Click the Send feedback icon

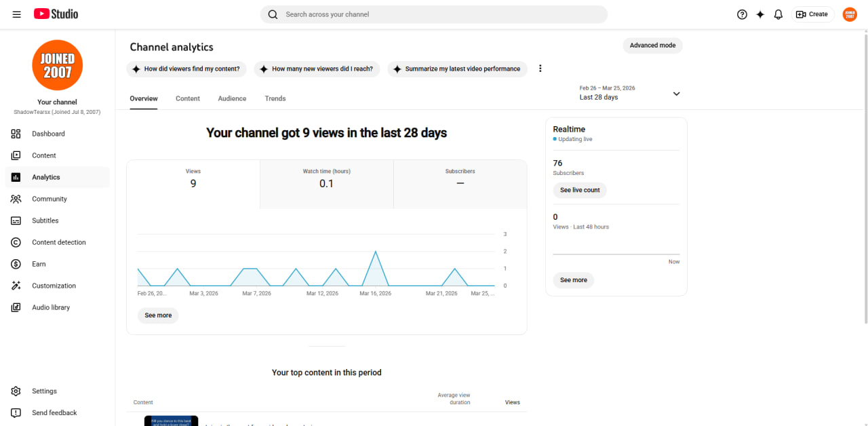(x=16, y=412)
